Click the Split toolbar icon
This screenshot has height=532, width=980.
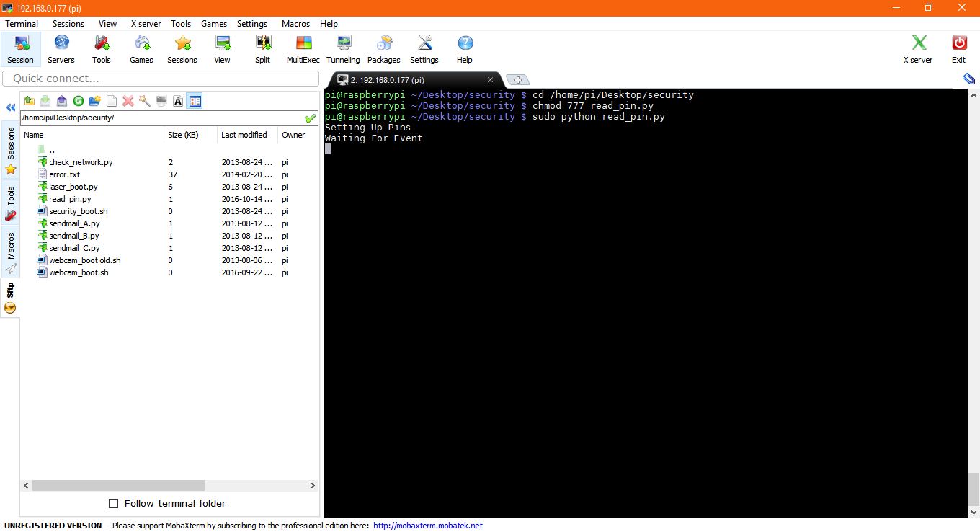[x=263, y=49]
